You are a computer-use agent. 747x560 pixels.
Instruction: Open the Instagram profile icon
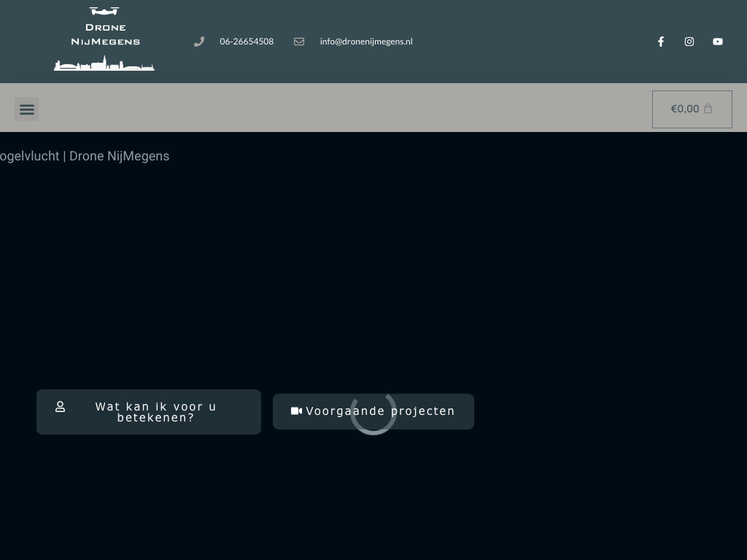click(x=689, y=42)
